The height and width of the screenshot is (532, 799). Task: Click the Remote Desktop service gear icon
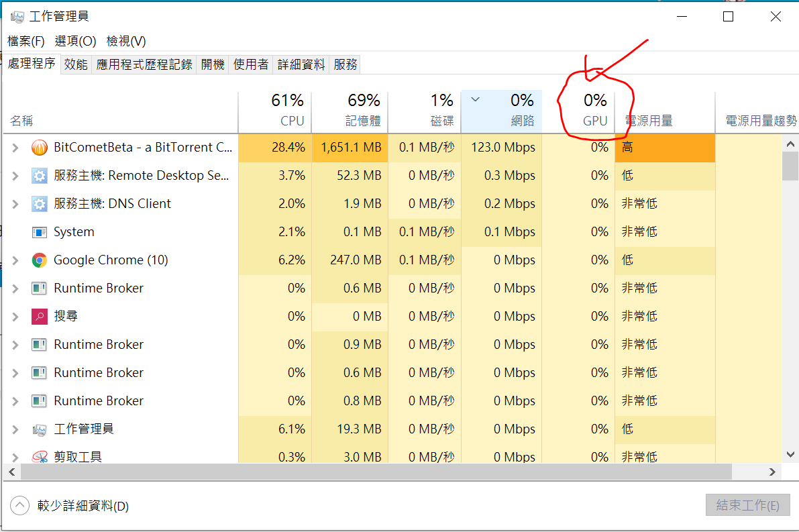click(x=40, y=176)
